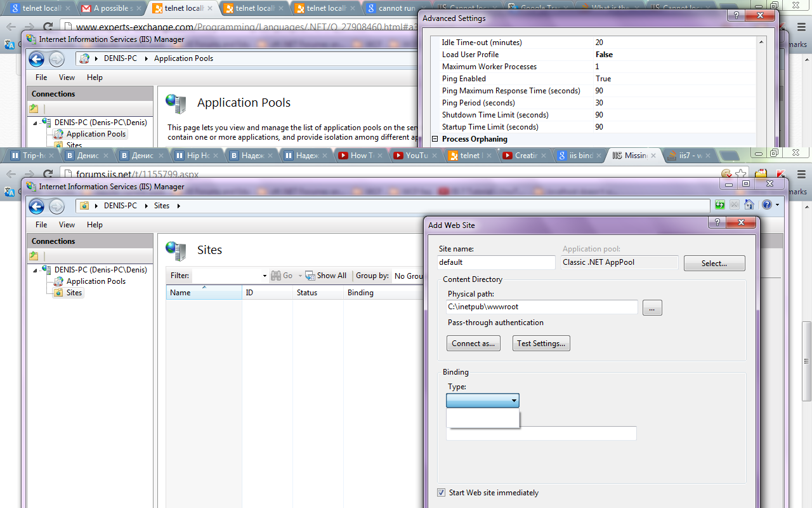Switch to 'iis bind' Chrome tab
The width and height of the screenshot is (812, 508).
pos(577,156)
